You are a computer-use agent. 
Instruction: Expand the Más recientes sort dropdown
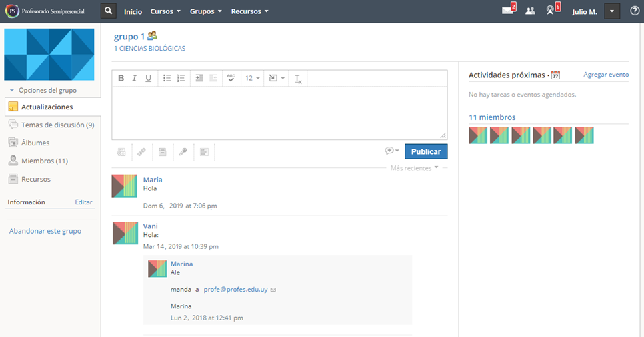pyautogui.click(x=415, y=167)
